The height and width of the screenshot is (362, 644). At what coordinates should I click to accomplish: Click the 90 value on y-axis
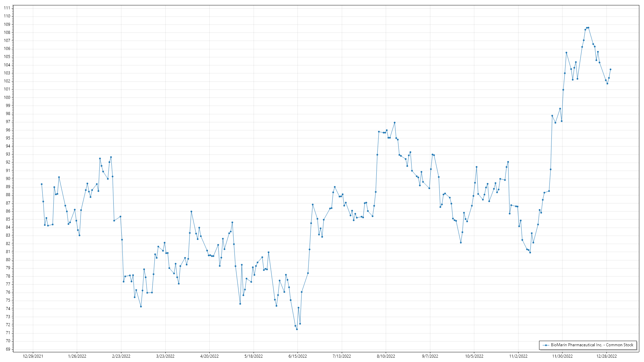point(8,179)
